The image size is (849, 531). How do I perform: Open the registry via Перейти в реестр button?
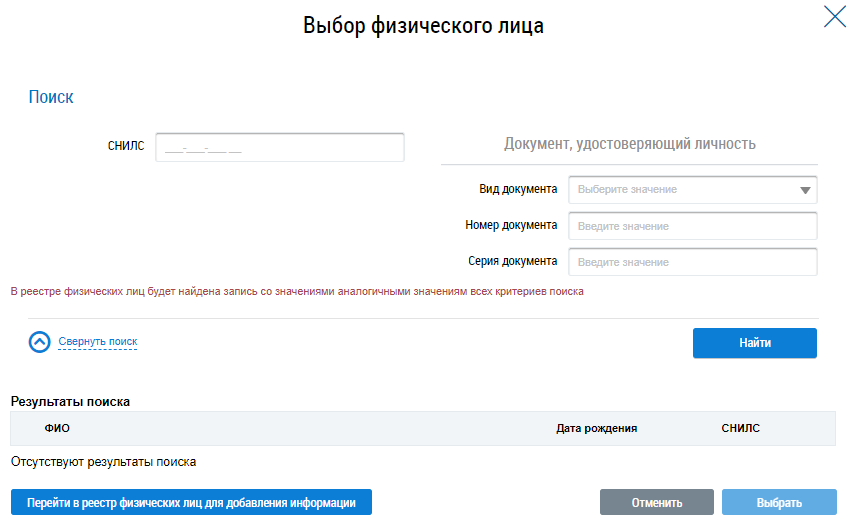(191, 502)
